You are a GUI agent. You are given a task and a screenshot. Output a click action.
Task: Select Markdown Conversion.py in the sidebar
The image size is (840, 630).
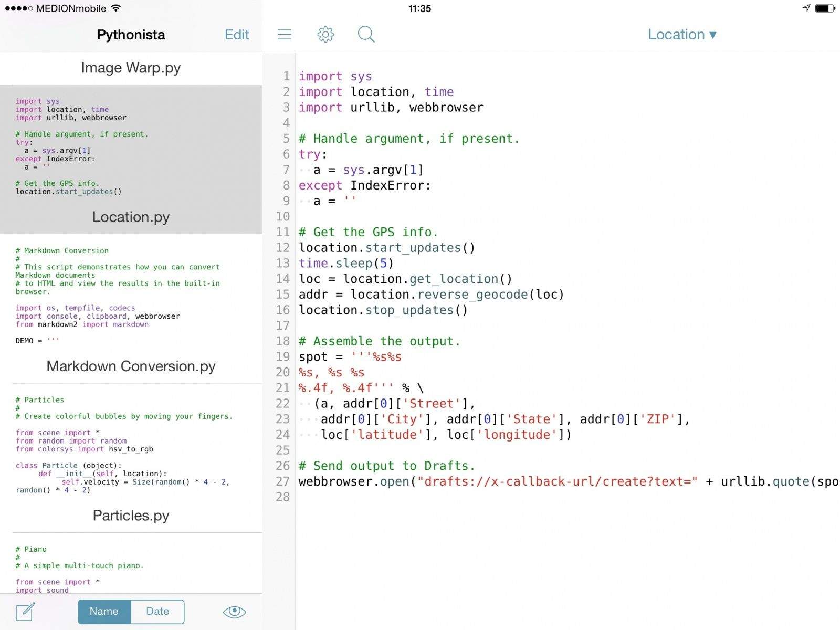(x=131, y=366)
